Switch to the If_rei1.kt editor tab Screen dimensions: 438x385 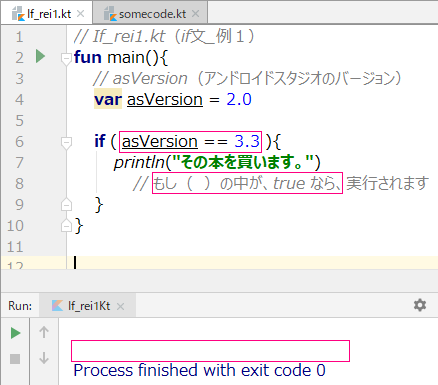[47, 14]
